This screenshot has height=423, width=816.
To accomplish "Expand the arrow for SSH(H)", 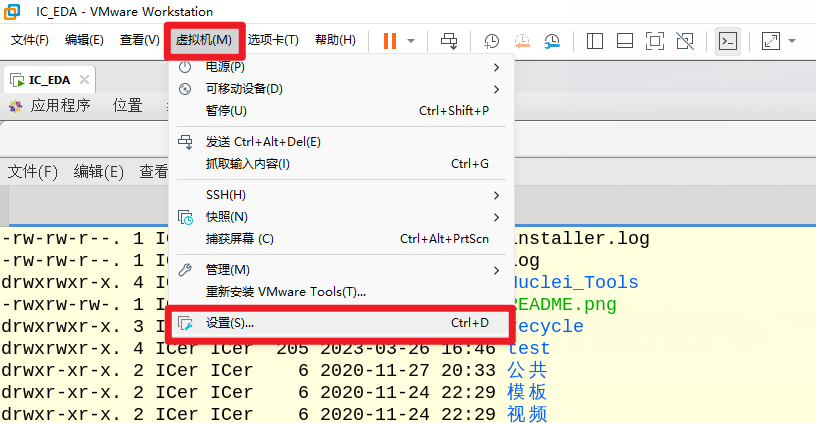I will (496, 195).
